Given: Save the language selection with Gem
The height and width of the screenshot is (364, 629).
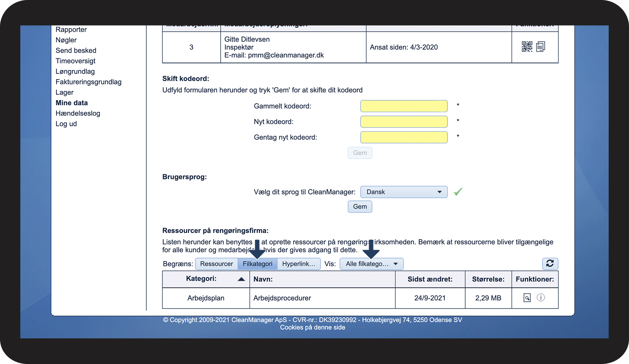Looking at the screenshot, I should (x=360, y=206).
